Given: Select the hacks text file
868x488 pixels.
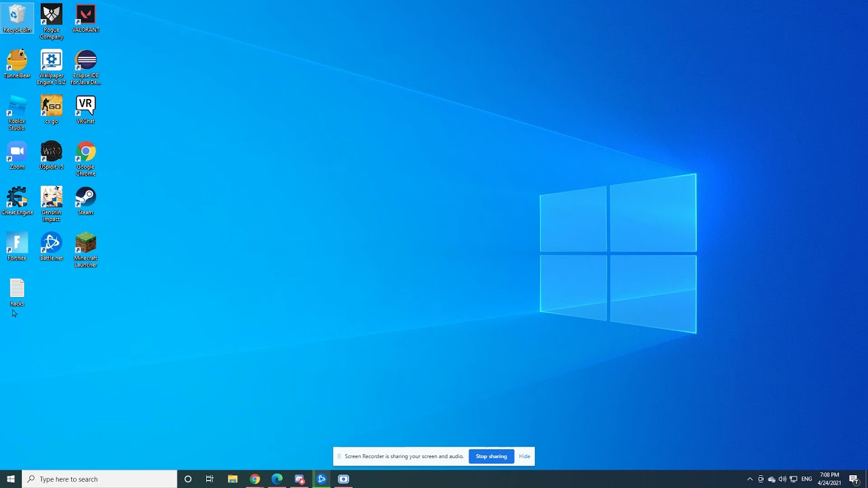Looking at the screenshot, I should click(x=17, y=293).
